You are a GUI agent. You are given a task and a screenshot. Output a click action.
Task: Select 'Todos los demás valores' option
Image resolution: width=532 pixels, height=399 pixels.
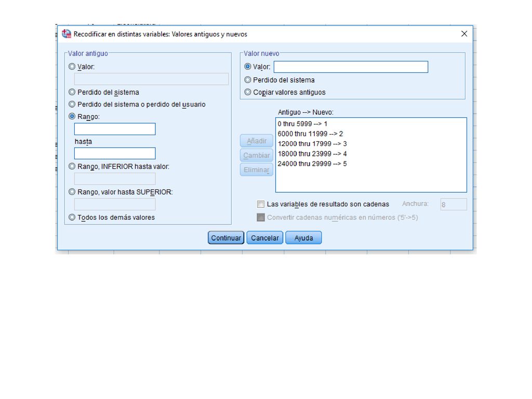point(72,217)
